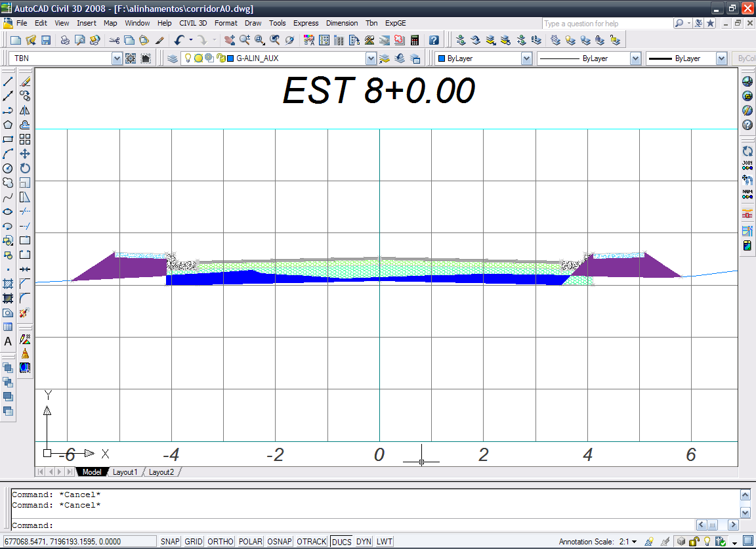Click the New drawing icon
Image resolution: width=756 pixels, height=549 pixels.
(16, 40)
